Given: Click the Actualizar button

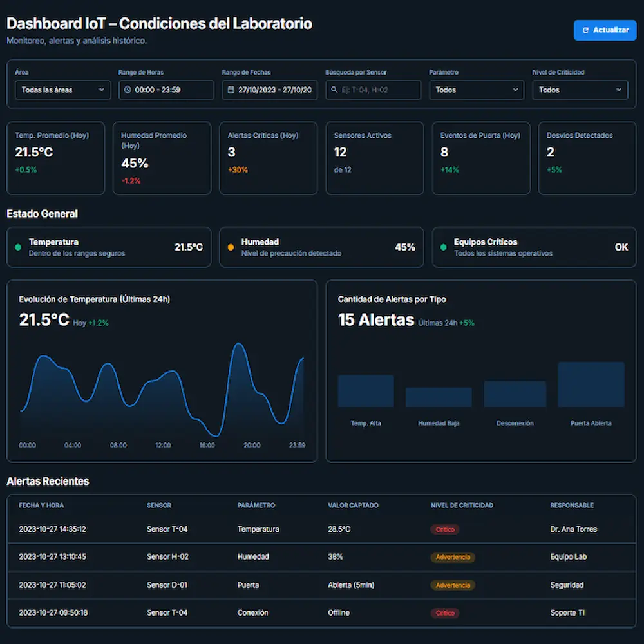Looking at the screenshot, I should click(x=605, y=30).
